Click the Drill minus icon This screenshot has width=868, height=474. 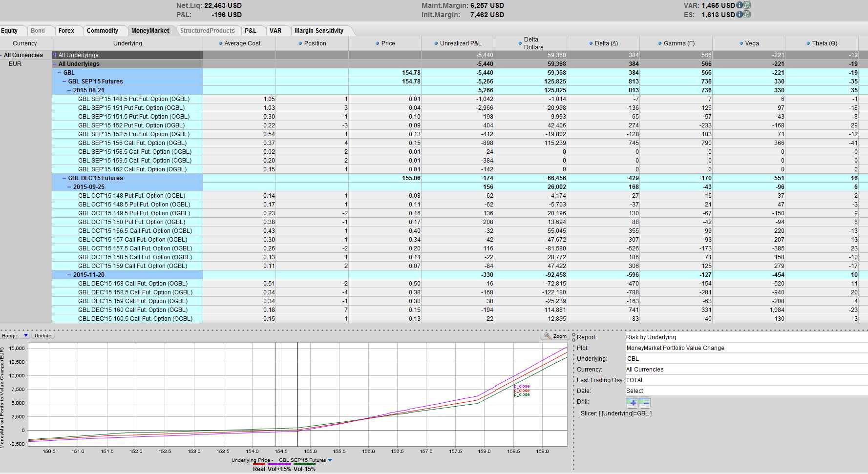click(x=645, y=403)
